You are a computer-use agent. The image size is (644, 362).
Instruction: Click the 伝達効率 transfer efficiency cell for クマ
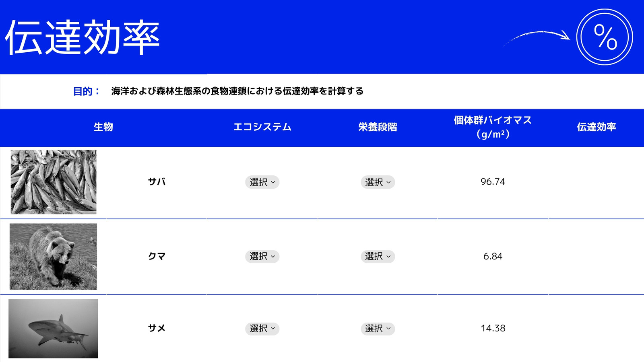[x=596, y=257]
